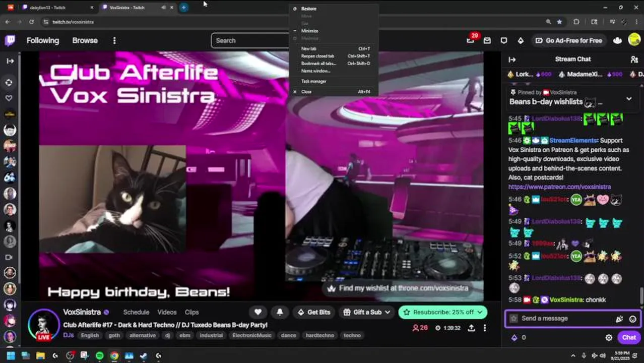Toggle the notification bell for VoxSinistra
The image size is (644, 363).
(x=280, y=313)
